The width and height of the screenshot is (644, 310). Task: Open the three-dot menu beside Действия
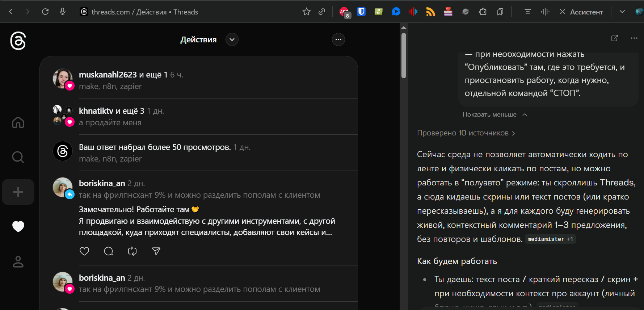pos(338,39)
